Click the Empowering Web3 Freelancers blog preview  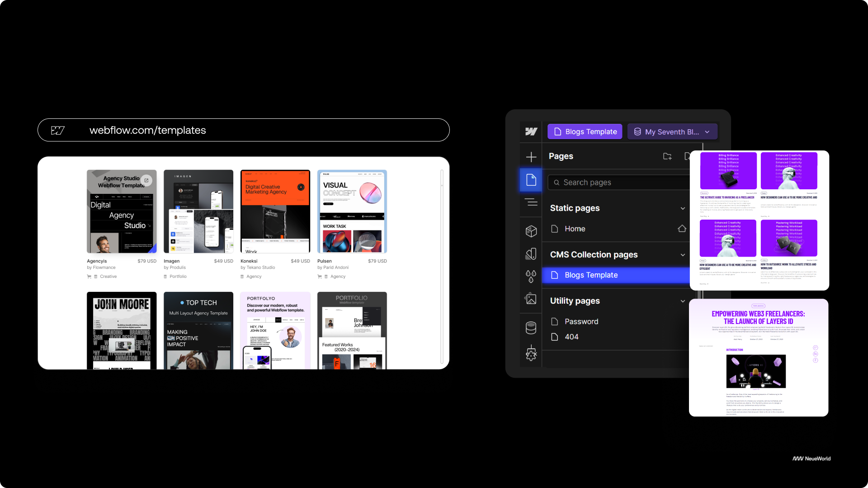pyautogui.click(x=759, y=357)
